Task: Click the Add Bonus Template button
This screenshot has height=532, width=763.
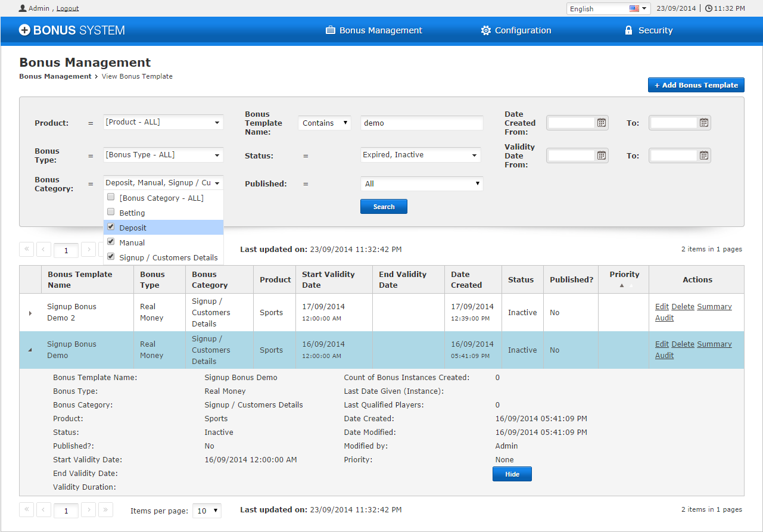Action: 696,85
